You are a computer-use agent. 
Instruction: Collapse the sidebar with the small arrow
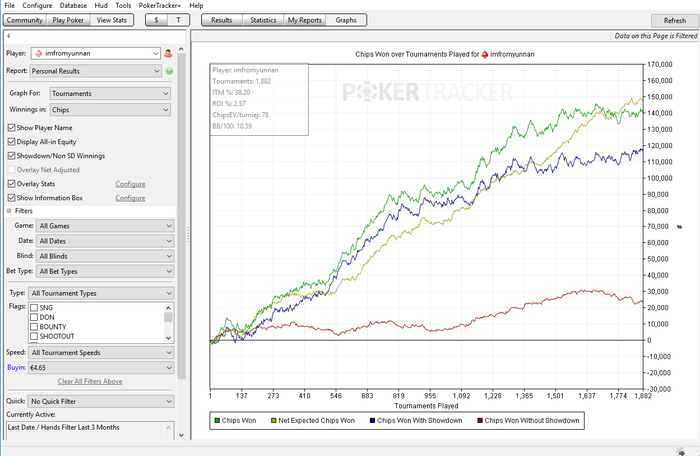pos(8,36)
